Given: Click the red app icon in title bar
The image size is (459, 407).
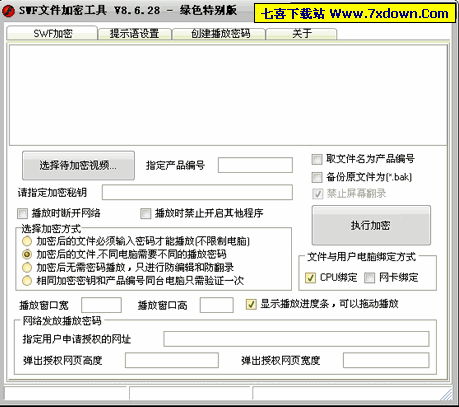Looking at the screenshot, I should pos(8,11).
